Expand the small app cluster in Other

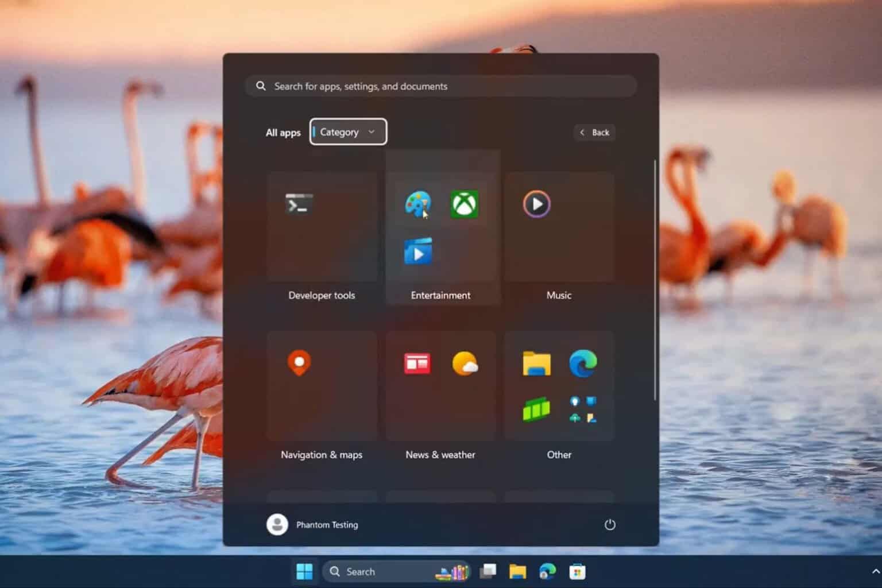click(583, 409)
